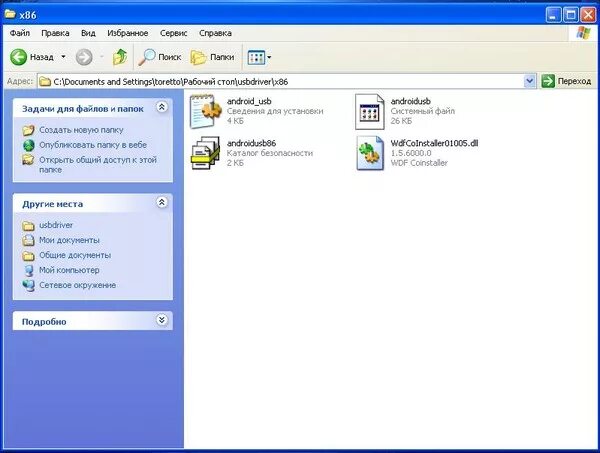Viewport: 600px width, 453px height.
Task: Select the android_usb file name text
Action: click(249, 101)
